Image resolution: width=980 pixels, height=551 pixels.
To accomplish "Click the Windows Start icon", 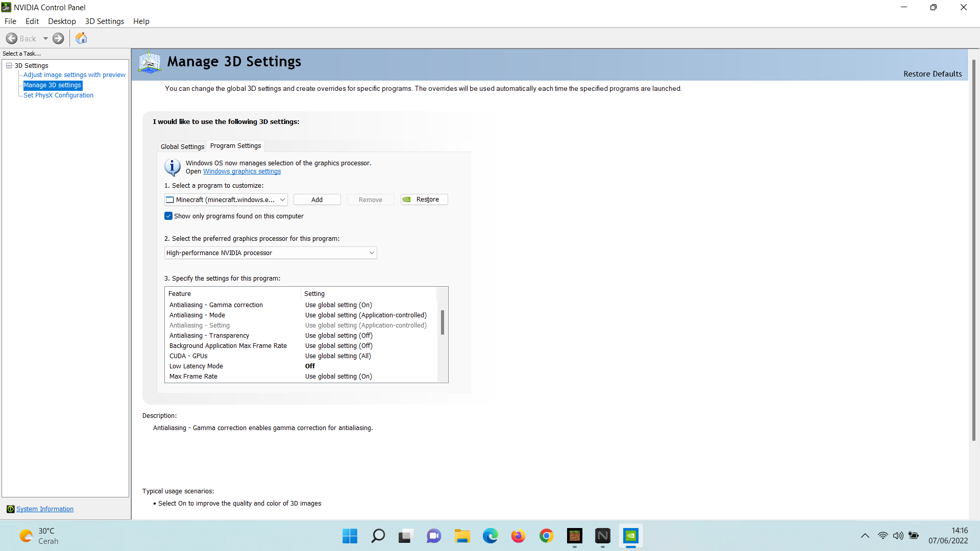I will click(350, 536).
